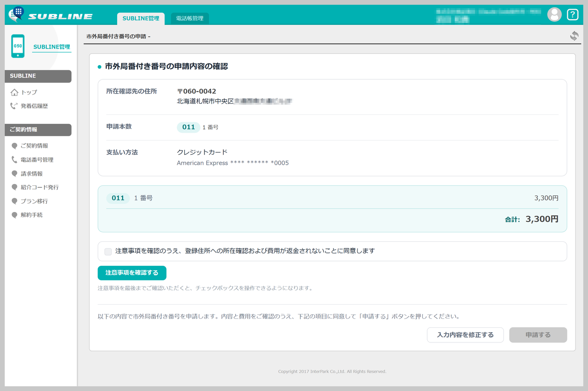Open the user profile avatar
The height and width of the screenshot is (391, 588).
click(x=554, y=15)
